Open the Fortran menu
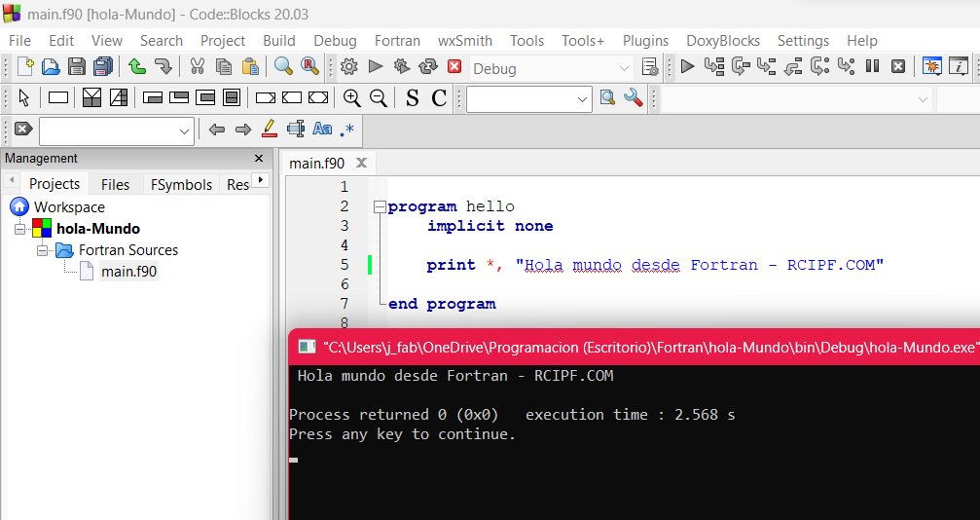This screenshot has height=520, width=980. 397,41
